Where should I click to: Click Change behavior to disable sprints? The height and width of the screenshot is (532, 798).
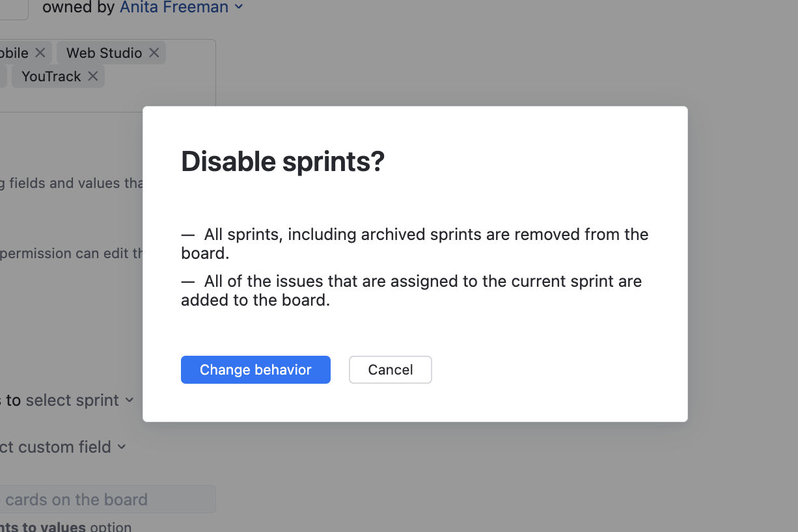coord(255,369)
